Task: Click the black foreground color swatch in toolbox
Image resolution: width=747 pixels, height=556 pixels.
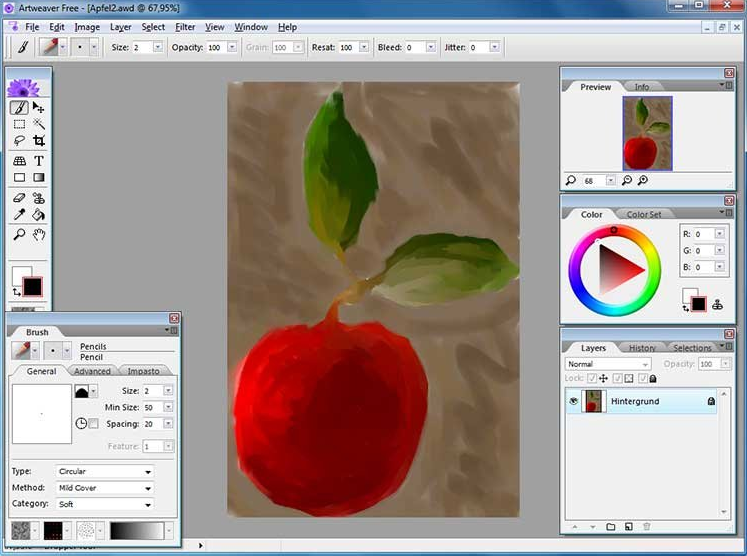Action: 31,286
